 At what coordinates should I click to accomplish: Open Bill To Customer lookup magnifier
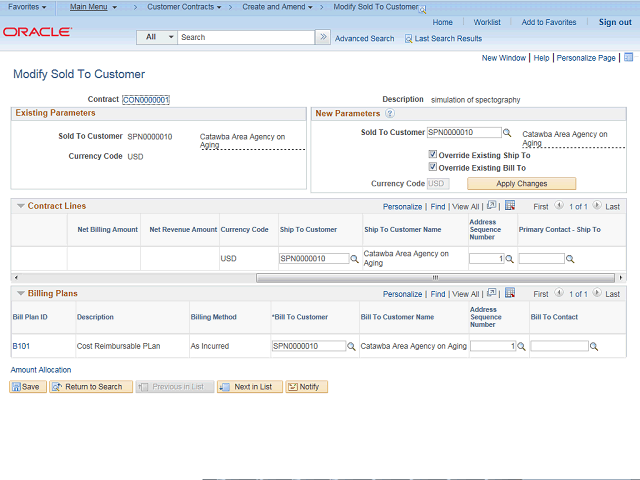[351, 347]
